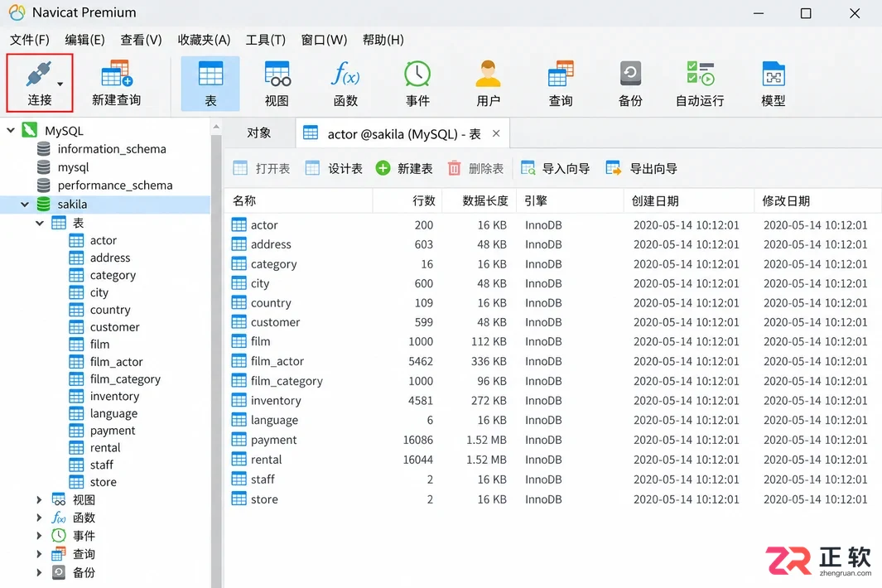
Task: Close the actor @sakila tab
Action: click(496, 133)
